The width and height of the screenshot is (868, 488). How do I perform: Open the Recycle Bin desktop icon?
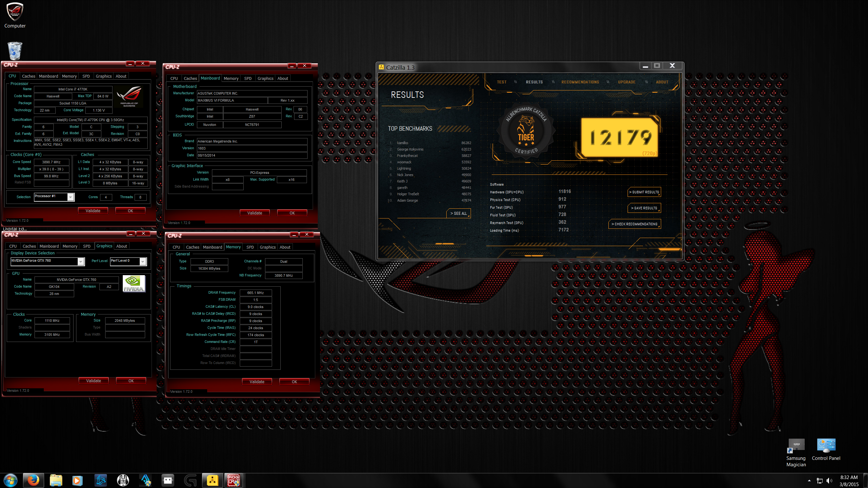[15, 51]
